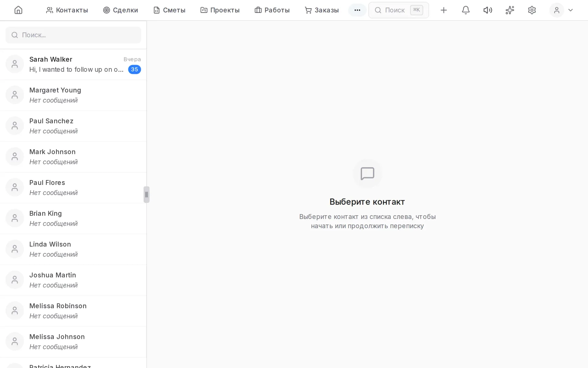Image resolution: width=588 pixels, height=368 pixels.
Task: Open the Заказы section
Action: pos(322,10)
